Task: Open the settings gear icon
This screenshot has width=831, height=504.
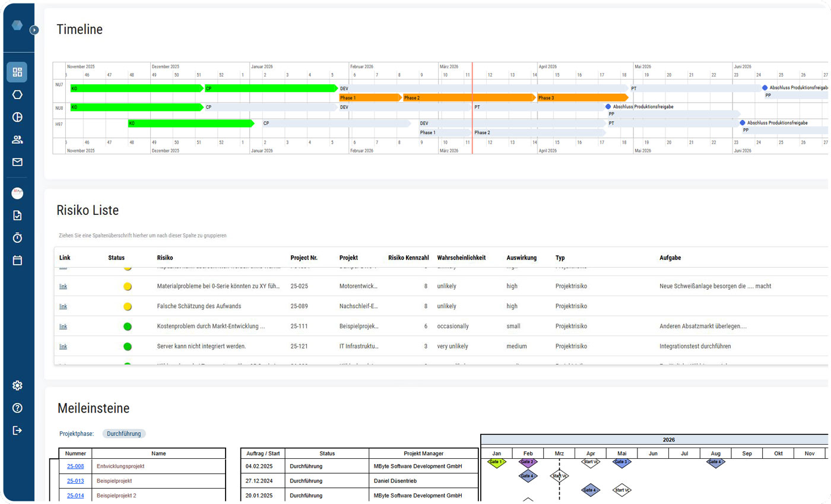Action: click(18, 385)
